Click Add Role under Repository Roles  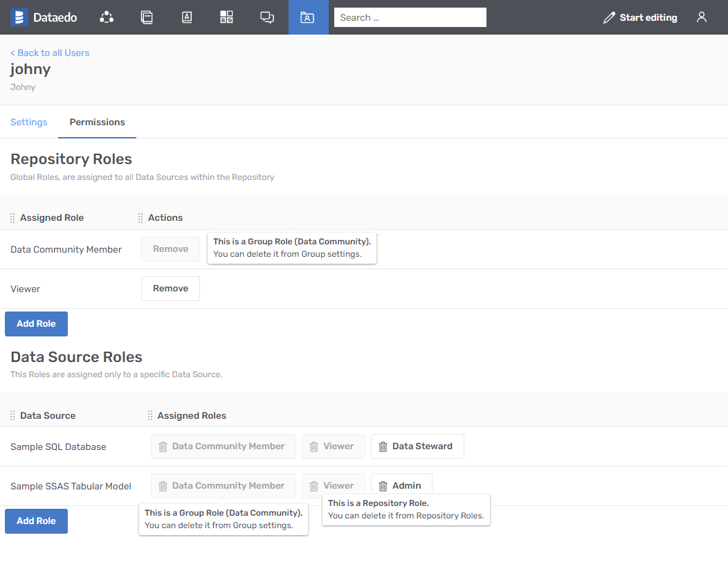pos(36,323)
